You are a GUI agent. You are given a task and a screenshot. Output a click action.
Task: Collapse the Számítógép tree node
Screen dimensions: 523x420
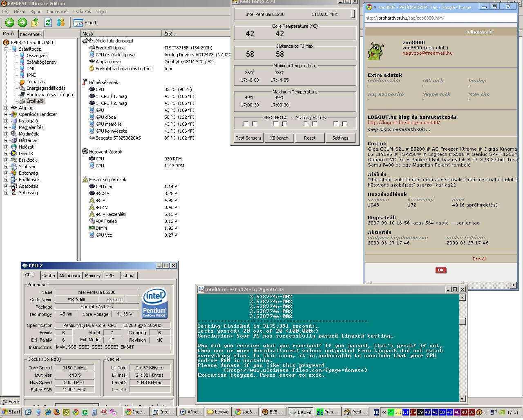point(7,49)
